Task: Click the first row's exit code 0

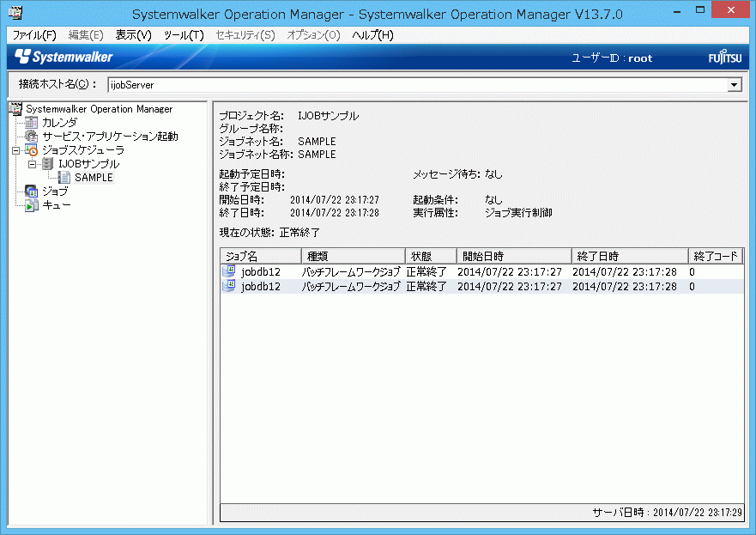Action: (692, 272)
